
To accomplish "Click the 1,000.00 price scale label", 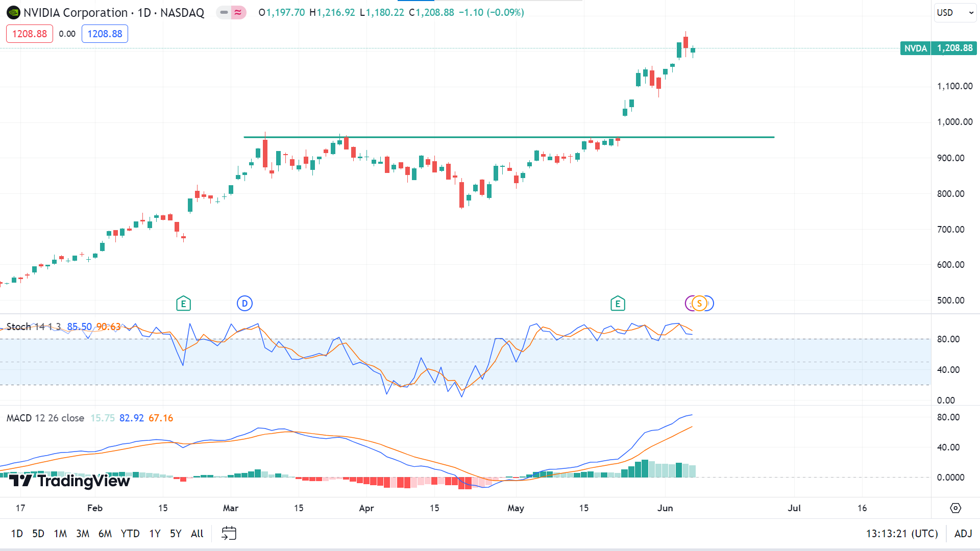I will tap(954, 122).
